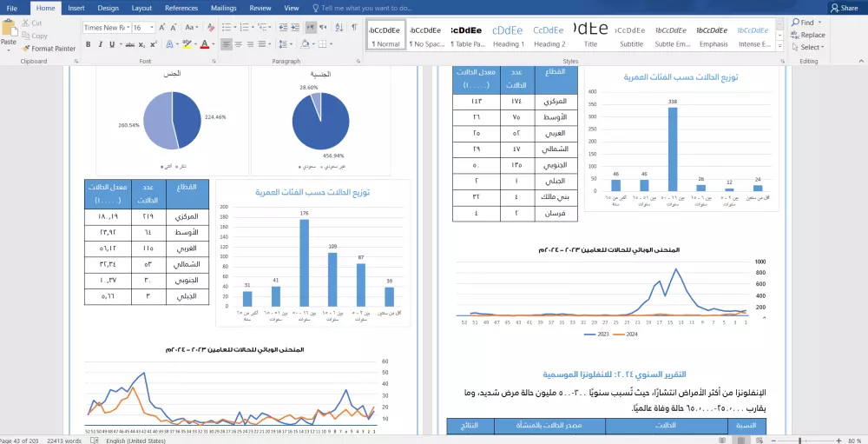Viewport: 868px width, 444px height.
Task: Open the font size dropdown
Action: point(151,27)
